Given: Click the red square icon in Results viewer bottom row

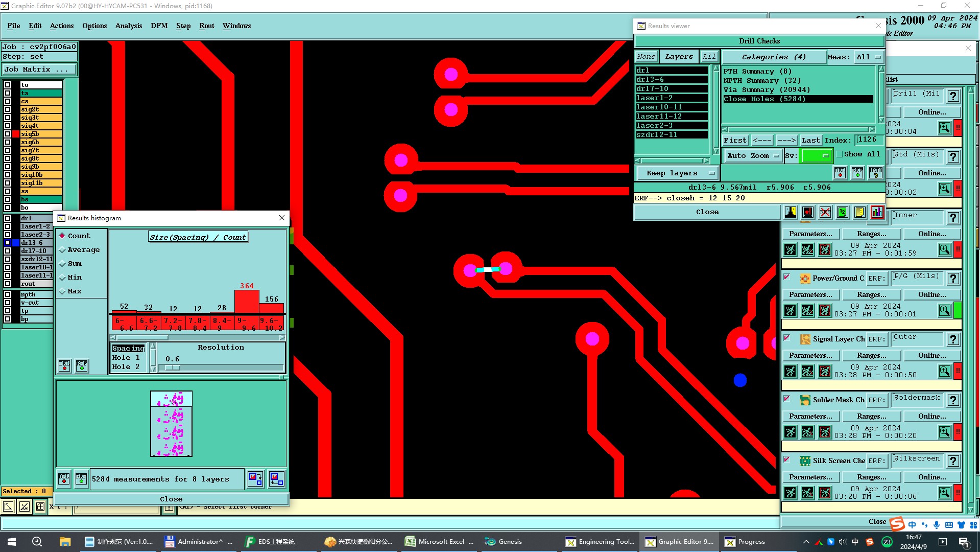Looking at the screenshot, I should (808, 212).
